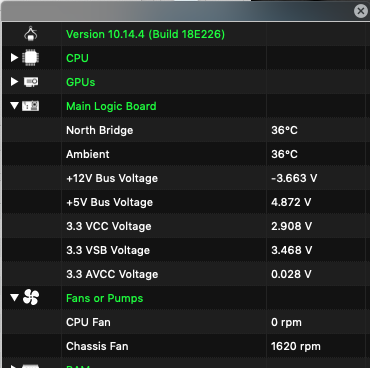Select the +12V Bus Voltage row
The image size is (370, 368).
pyautogui.click(x=185, y=178)
